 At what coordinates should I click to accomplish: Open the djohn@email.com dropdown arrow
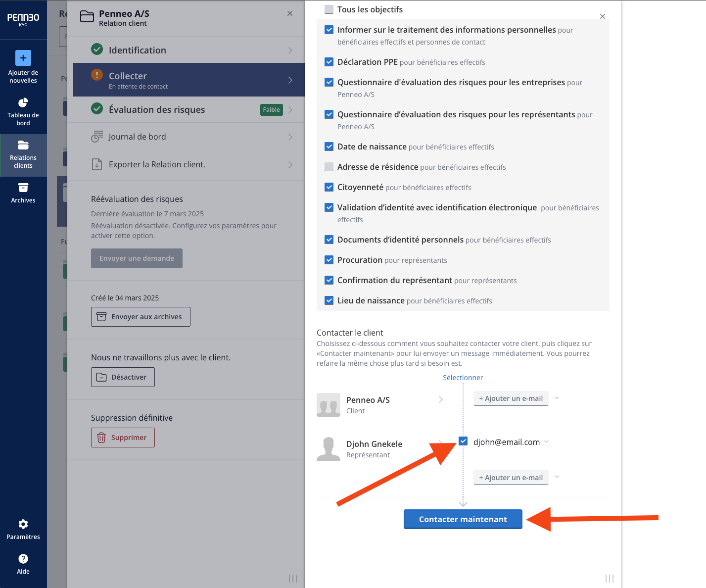click(x=547, y=441)
